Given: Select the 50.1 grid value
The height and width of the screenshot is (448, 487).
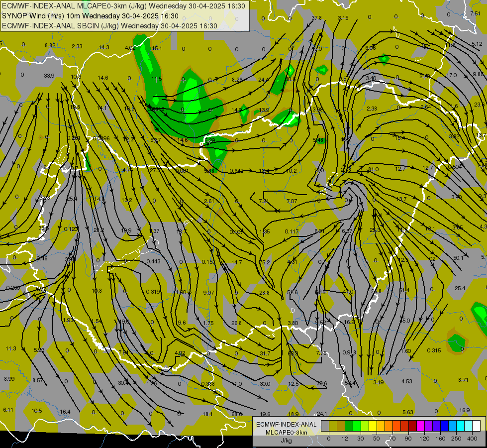Looking at the screenshot, I should (458, 258).
